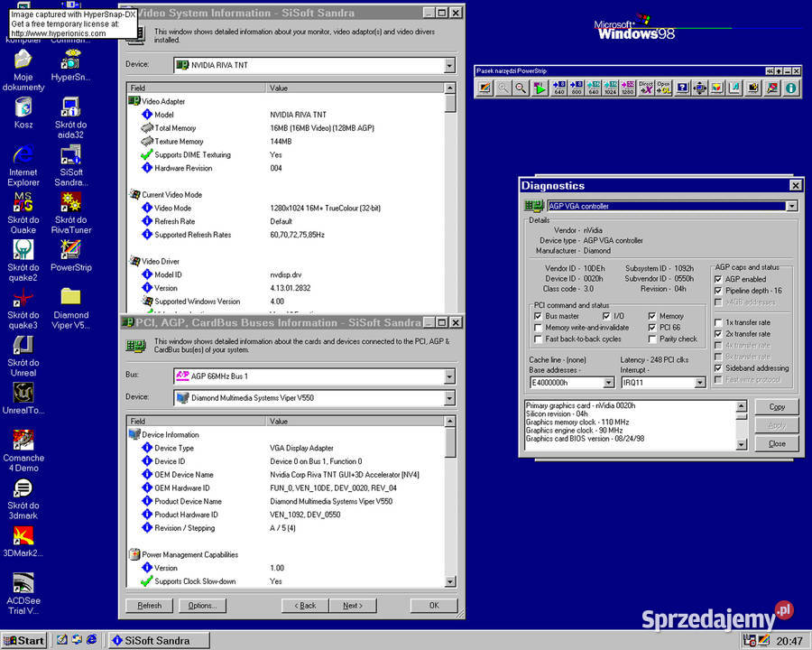Click the DirectX icon in PowerStrip toolbar

pos(646,88)
